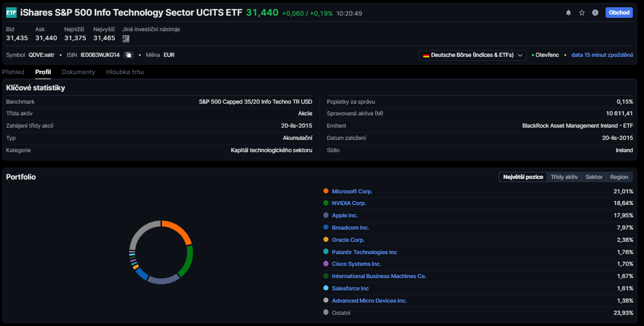Open Palantir Technologies Inc link
The width and height of the screenshot is (644, 326).
(x=364, y=252)
